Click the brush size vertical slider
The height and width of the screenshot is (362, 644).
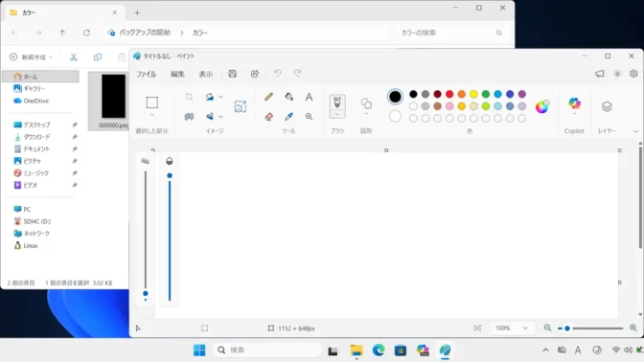145,236
